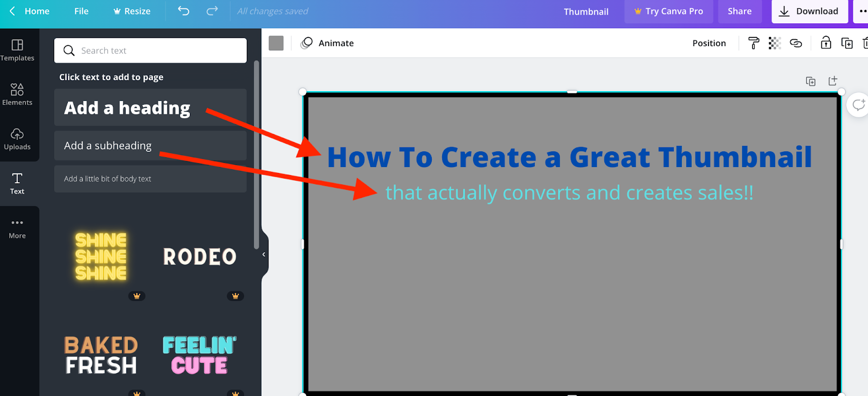Open the Elements sidebar tab

click(x=17, y=94)
